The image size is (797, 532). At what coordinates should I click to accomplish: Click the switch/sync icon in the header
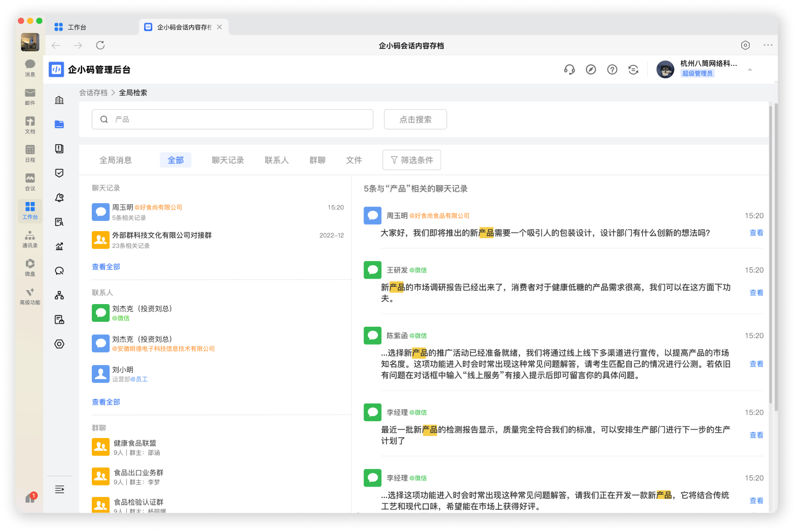click(x=633, y=70)
